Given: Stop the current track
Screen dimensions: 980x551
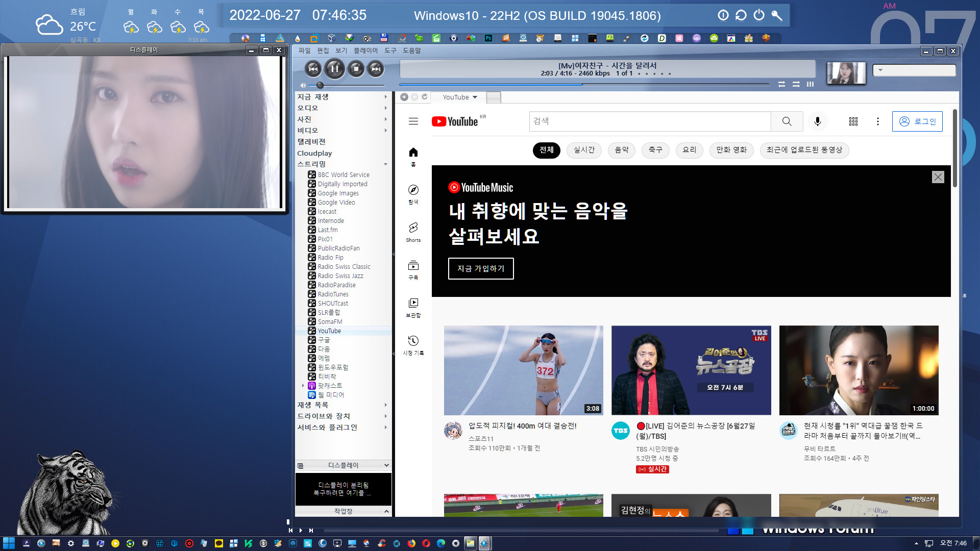Looking at the screenshot, I should 356,68.
